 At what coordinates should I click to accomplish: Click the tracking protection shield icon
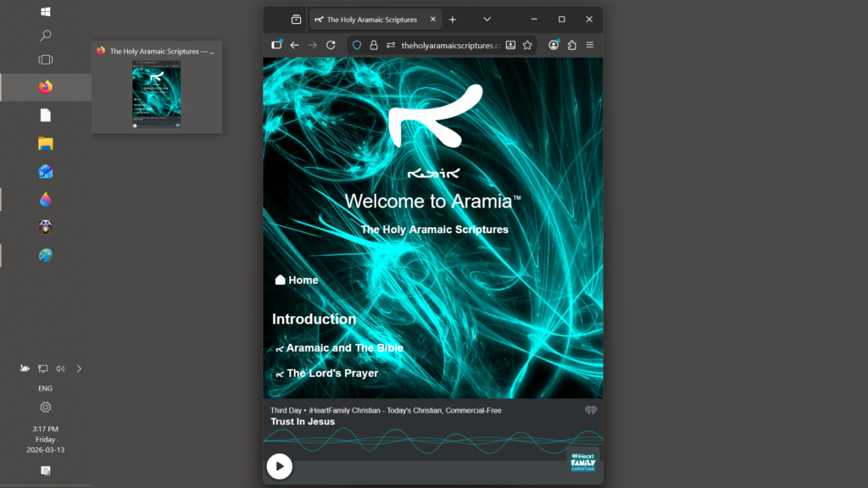point(357,45)
